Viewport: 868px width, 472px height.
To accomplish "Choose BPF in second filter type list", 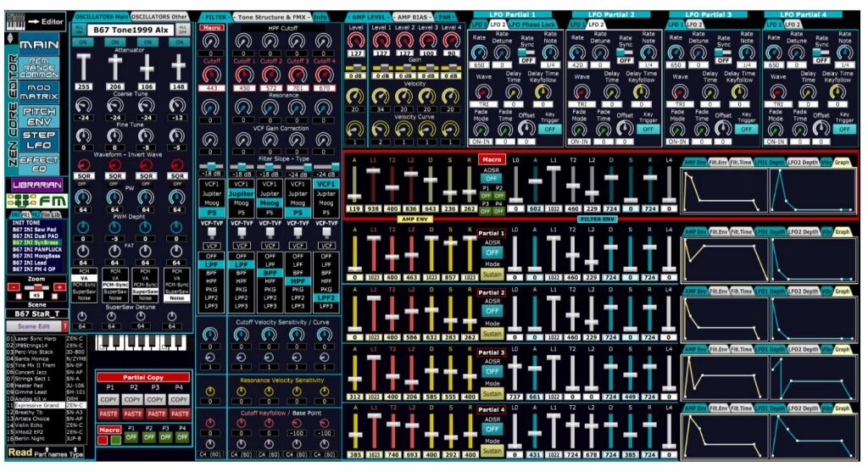I will tap(242, 273).
